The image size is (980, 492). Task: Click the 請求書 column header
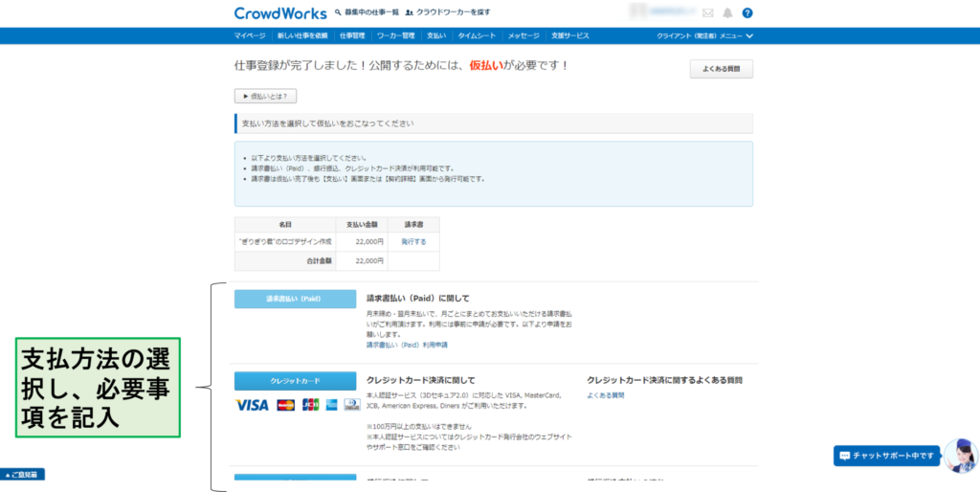(413, 224)
